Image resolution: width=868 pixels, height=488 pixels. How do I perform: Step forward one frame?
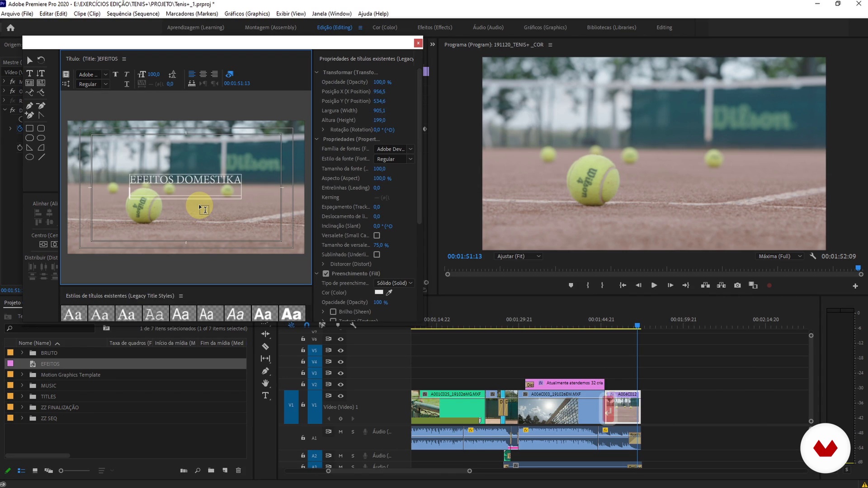[670, 286]
